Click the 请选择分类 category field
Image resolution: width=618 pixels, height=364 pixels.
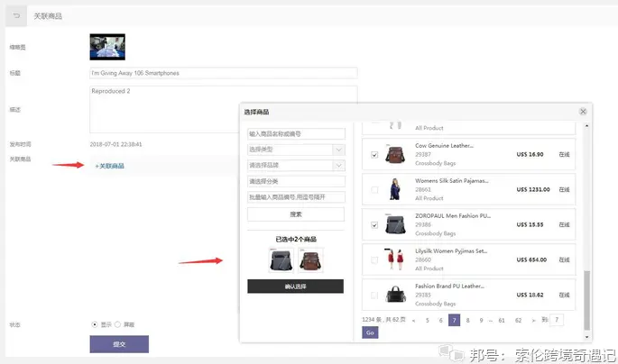pyautogui.click(x=295, y=181)
